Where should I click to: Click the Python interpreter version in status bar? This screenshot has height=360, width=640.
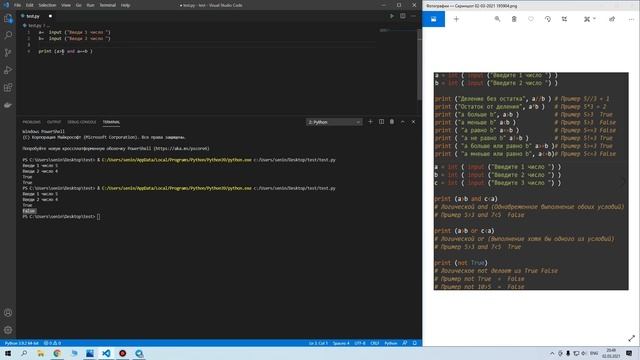coord(22,343)
